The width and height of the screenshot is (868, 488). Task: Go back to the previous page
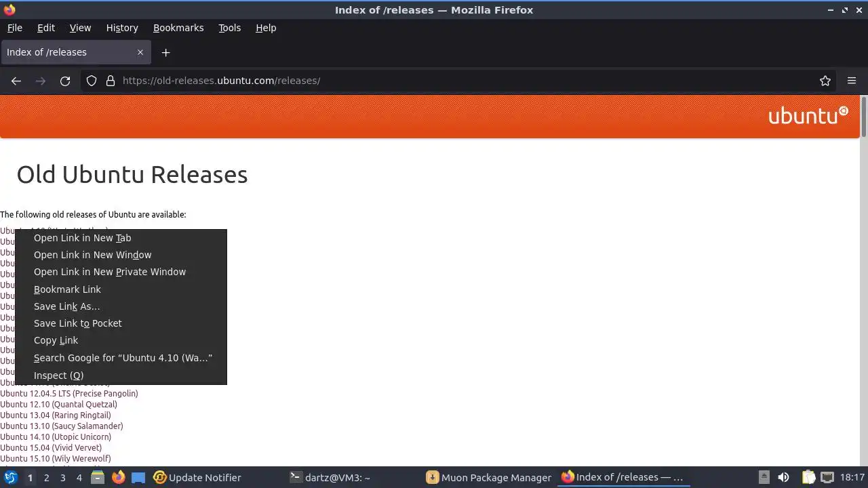pyautogui.click(x=16, y=81)
